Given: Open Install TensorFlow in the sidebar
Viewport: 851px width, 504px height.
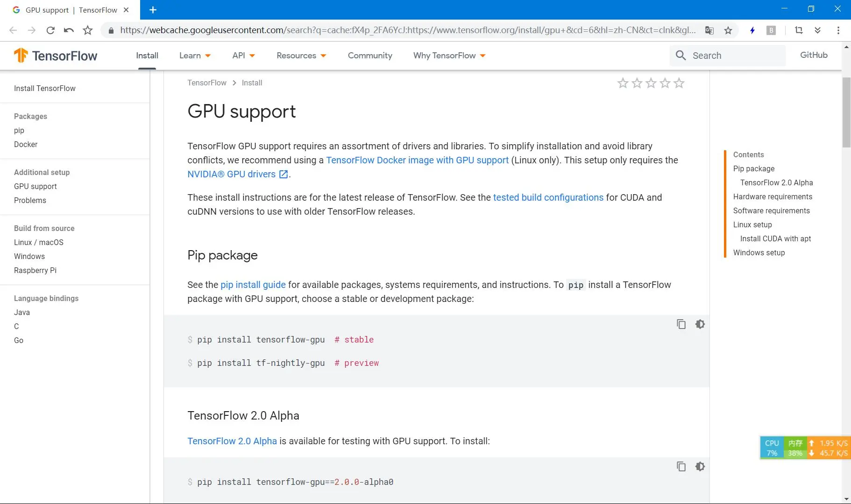Looking at the screenshot, I should click(45, 88).
